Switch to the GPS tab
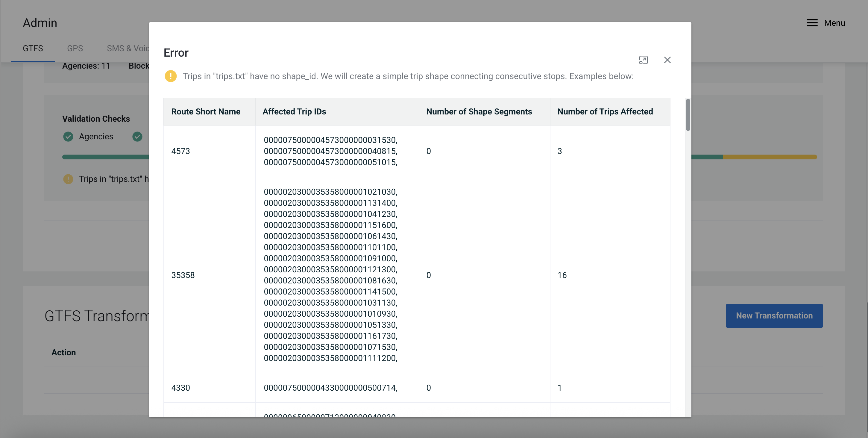Image resolution: width=868 pixels, height=438 pixels. [75, 48]
